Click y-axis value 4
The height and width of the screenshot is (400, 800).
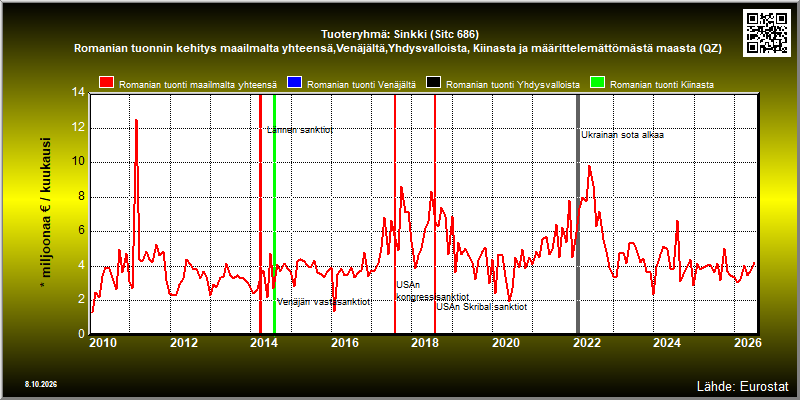[81, 266]
